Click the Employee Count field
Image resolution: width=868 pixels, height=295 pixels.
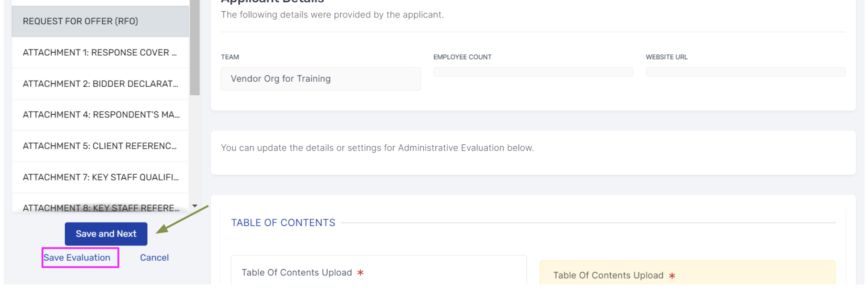tap(533, 72)
